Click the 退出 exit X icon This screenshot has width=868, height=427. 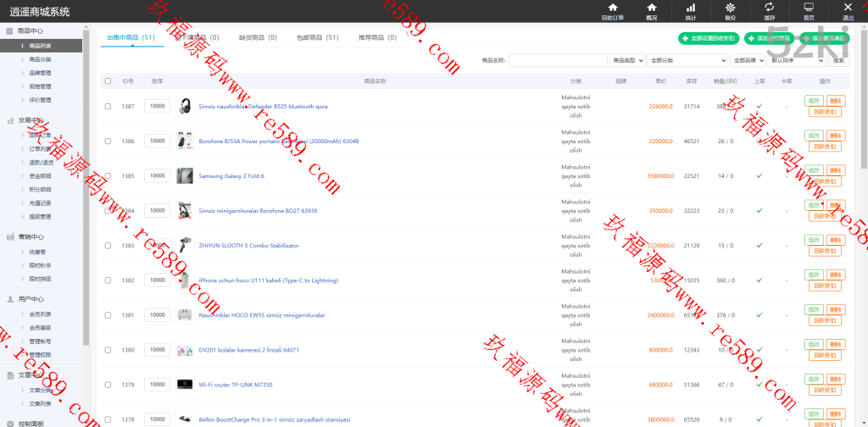click(x=848, y=8)
